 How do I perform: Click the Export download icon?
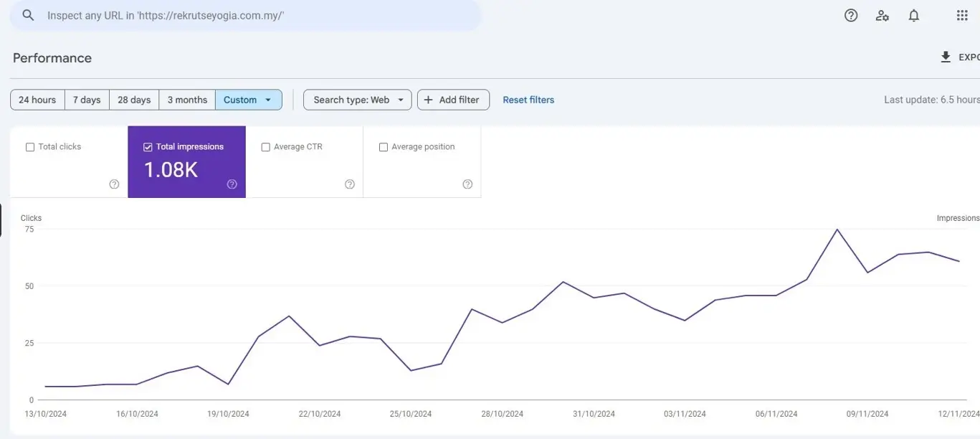(x=945, y=57)
